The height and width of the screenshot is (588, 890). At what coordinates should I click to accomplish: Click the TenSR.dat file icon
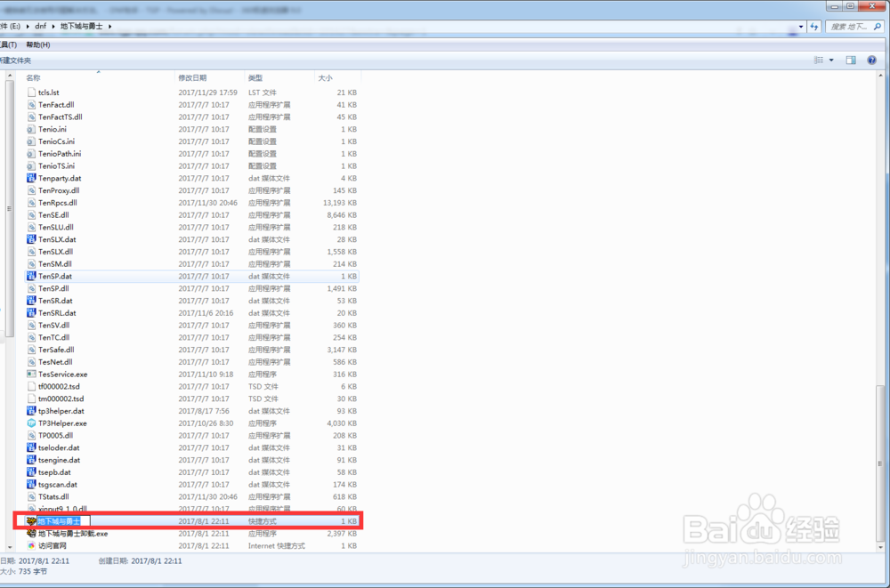click(32, 301)
